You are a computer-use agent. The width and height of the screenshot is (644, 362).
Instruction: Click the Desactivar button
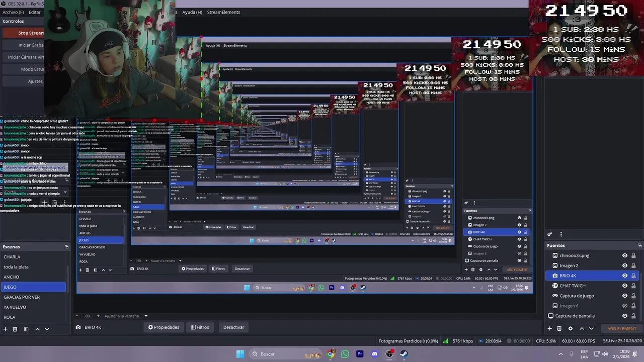coord(233,327)
